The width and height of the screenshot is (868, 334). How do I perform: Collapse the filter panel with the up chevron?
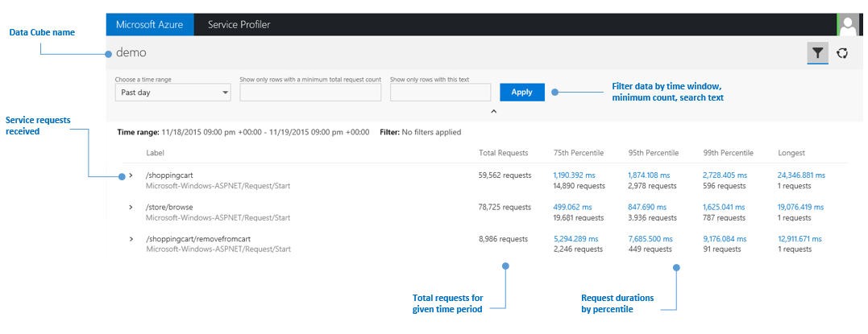(494, 111)
